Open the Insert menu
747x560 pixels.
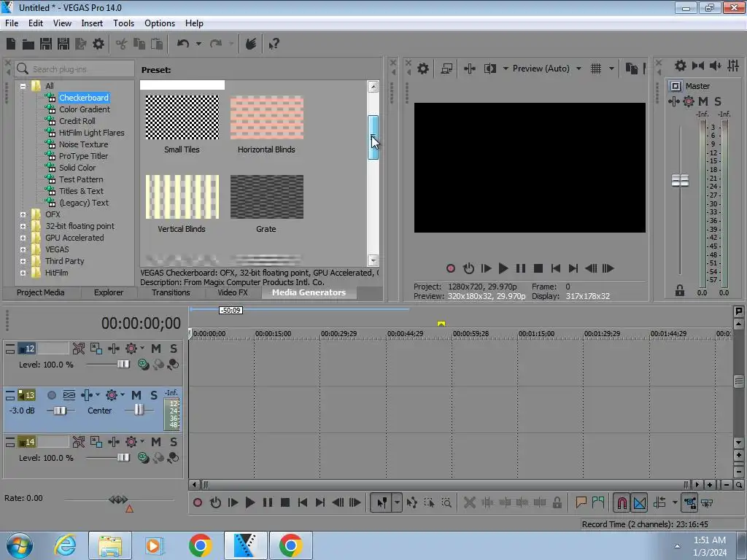[x=92, y=23]
